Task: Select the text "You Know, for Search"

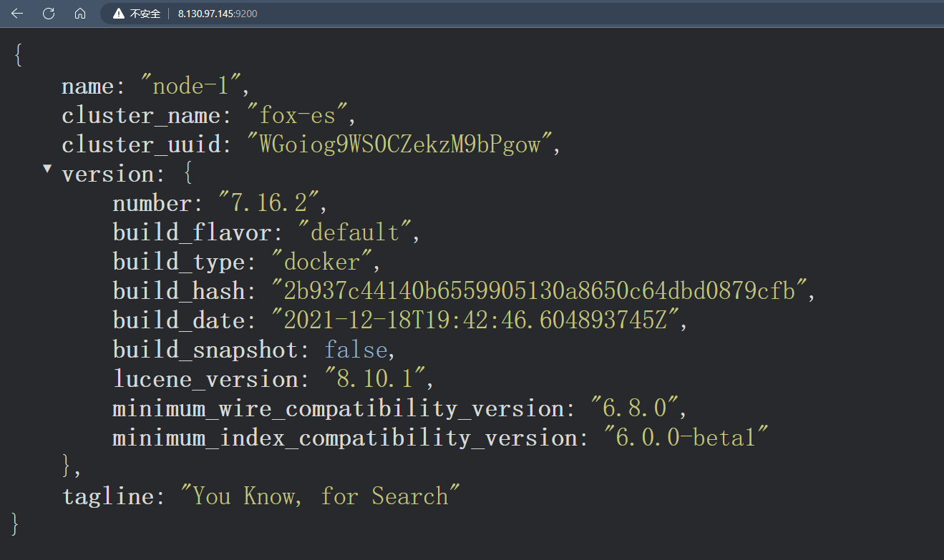Action: 321,497
